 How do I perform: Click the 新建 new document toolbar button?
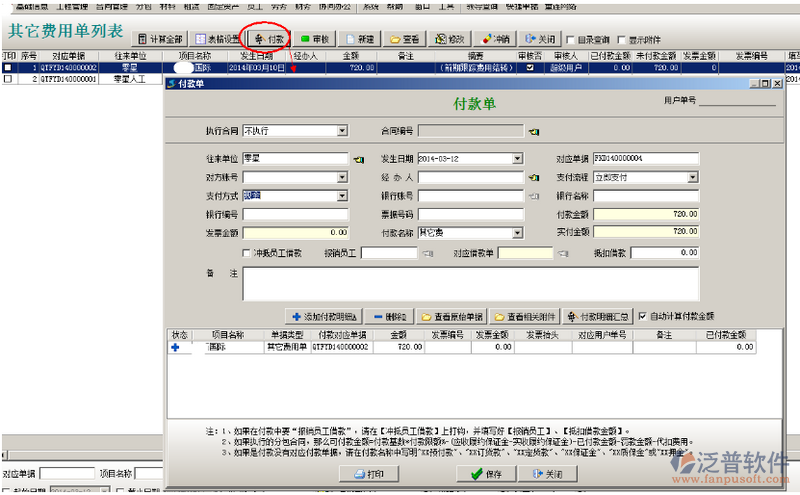tap(360, 39)
